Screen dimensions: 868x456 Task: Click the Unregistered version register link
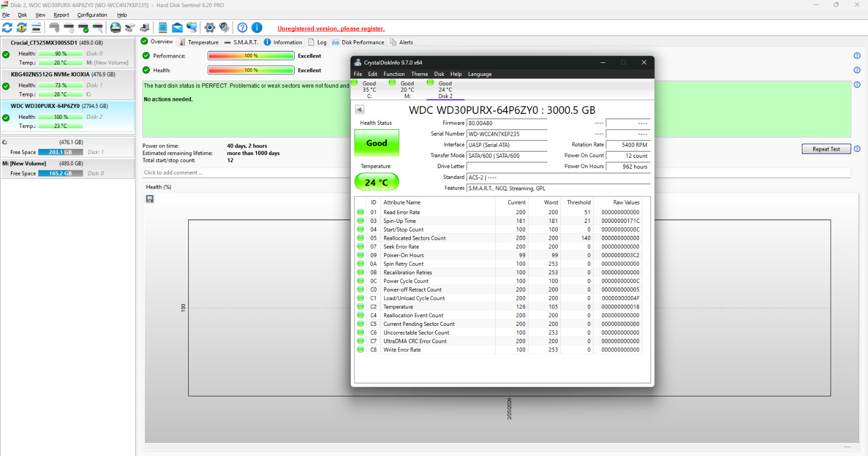click(331, 29)
